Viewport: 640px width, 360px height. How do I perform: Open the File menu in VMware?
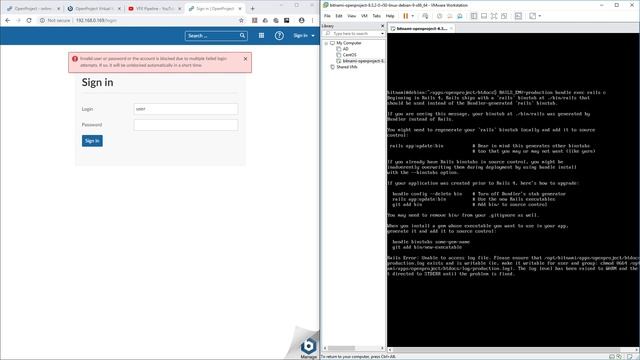(327, 16)
